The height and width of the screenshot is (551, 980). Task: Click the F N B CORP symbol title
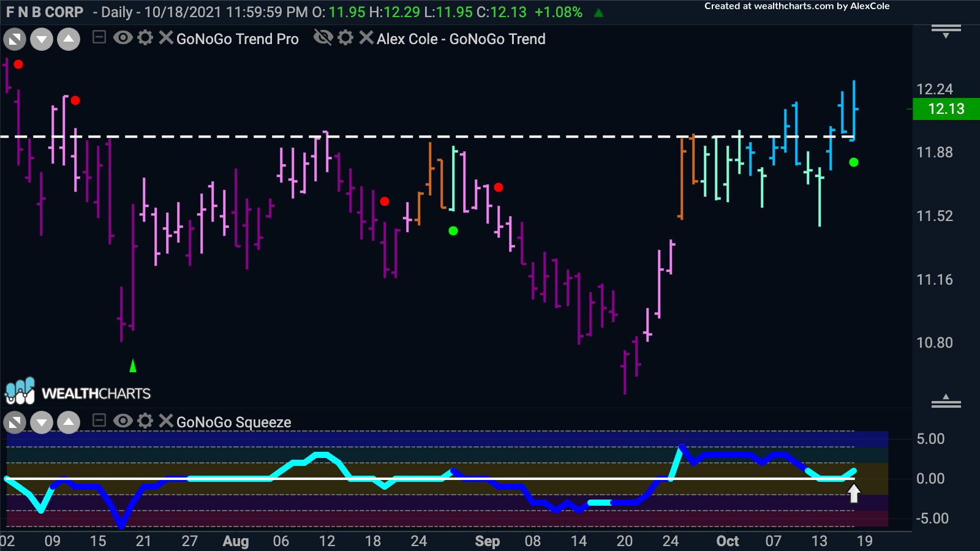[45, 12]
